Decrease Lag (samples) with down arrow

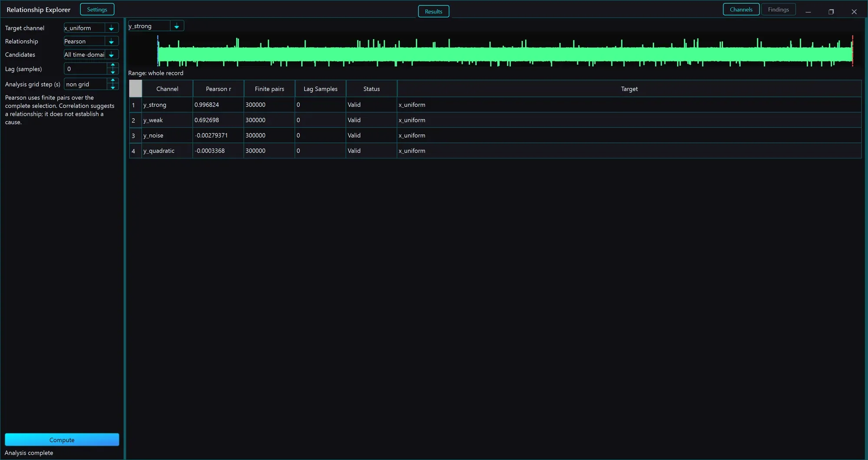113,72
